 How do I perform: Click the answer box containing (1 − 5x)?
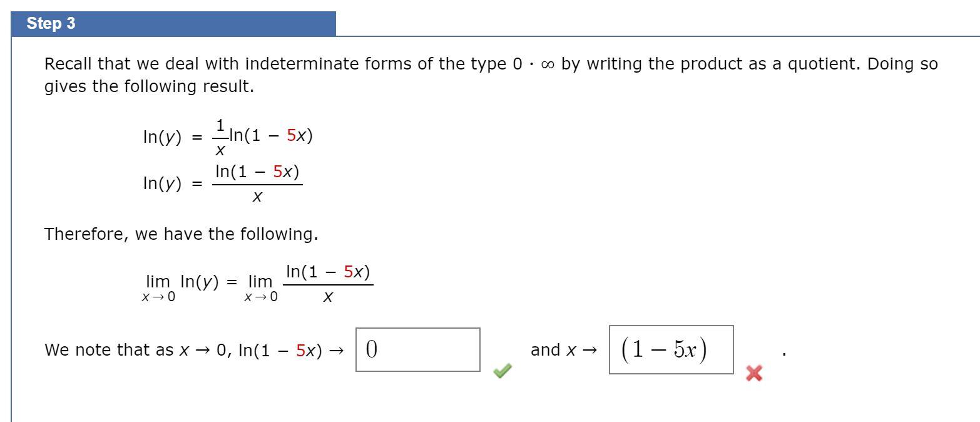671,349
